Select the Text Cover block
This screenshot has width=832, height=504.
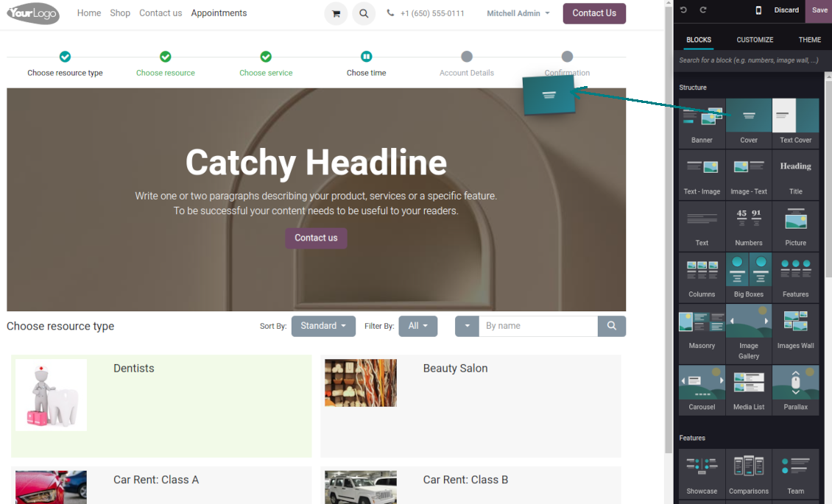click(x=795, y=122)
